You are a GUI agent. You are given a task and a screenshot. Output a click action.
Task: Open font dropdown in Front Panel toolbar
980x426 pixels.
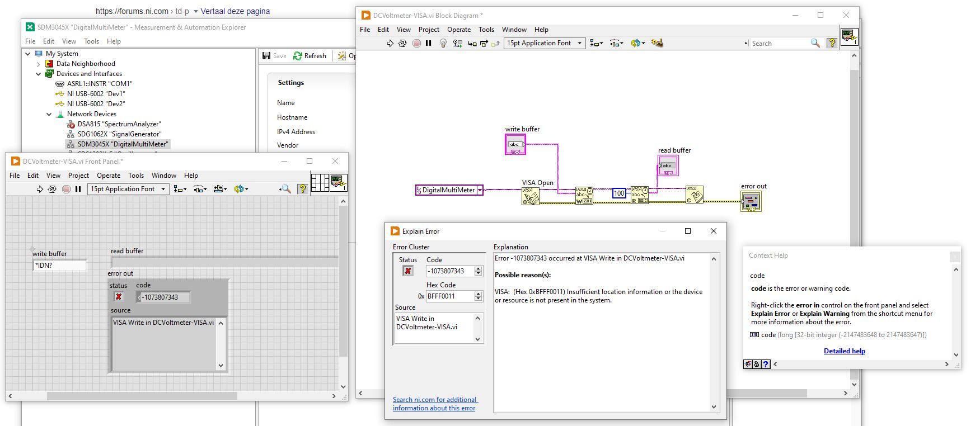coord(128,189)
